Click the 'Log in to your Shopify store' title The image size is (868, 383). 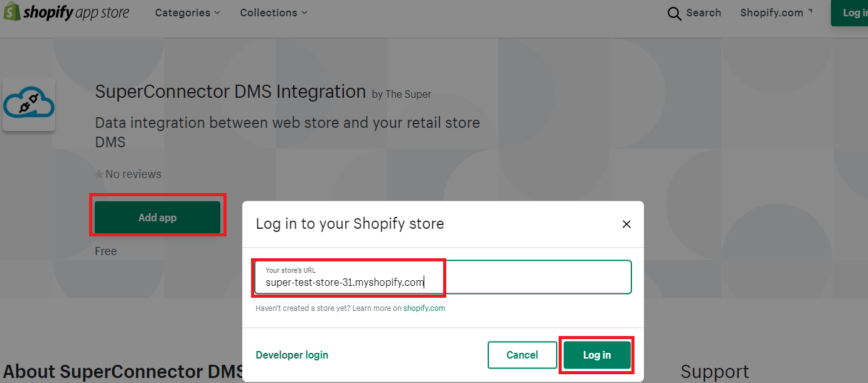pyautogui.click(x=350, y=224)
